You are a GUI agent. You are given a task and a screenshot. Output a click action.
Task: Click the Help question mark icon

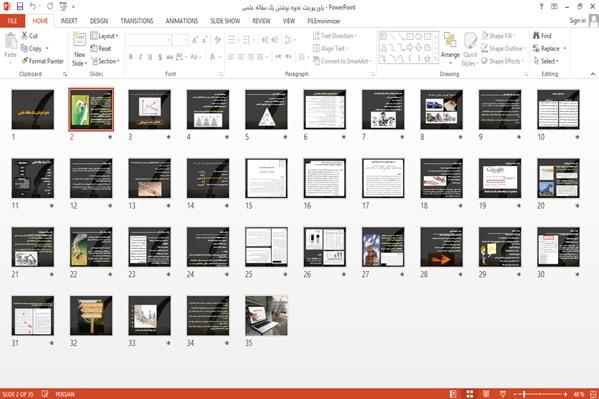(x=541, y=6)
